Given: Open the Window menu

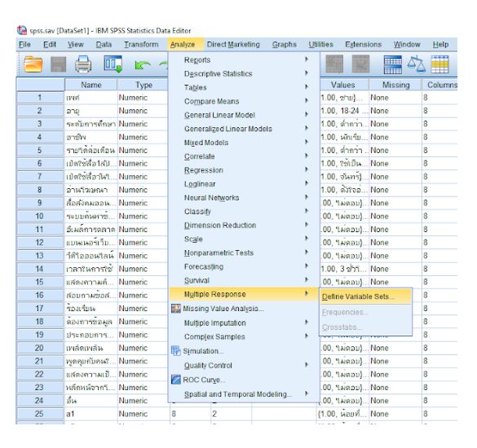Looking at the screenshot, I should (x=407, y=44).
